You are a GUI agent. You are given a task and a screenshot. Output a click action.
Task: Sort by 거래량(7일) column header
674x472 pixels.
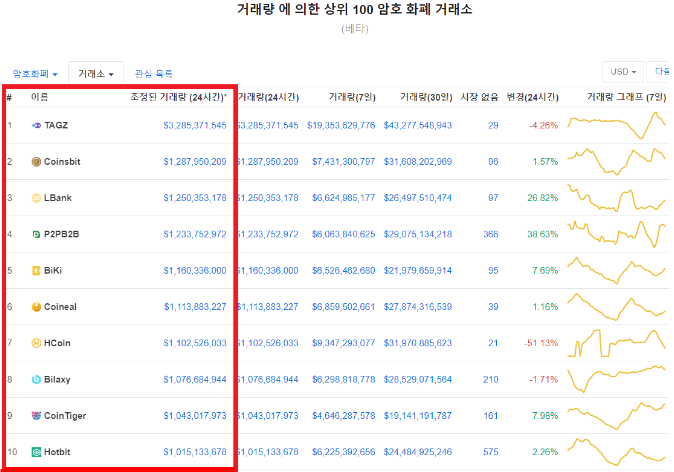(352, 98)
